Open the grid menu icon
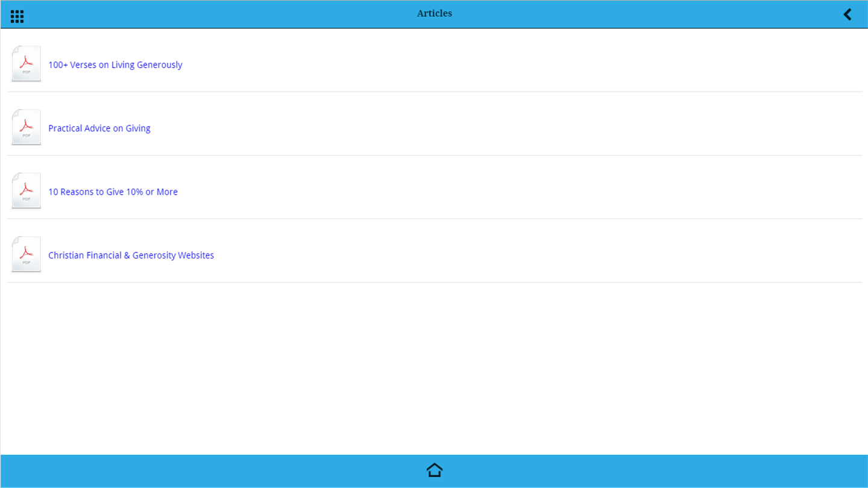Viewport: 868px width, 488px height. (x=17, y=16)
